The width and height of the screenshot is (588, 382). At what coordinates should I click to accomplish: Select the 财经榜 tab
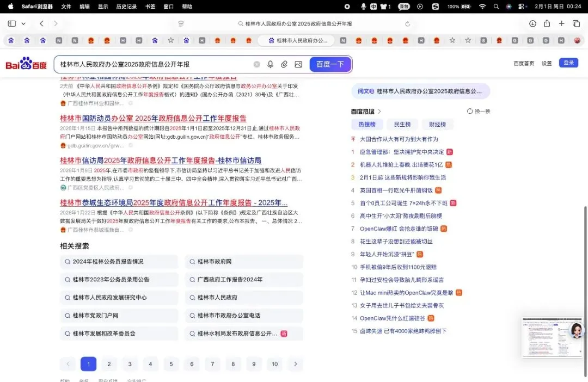pos(438,125)
